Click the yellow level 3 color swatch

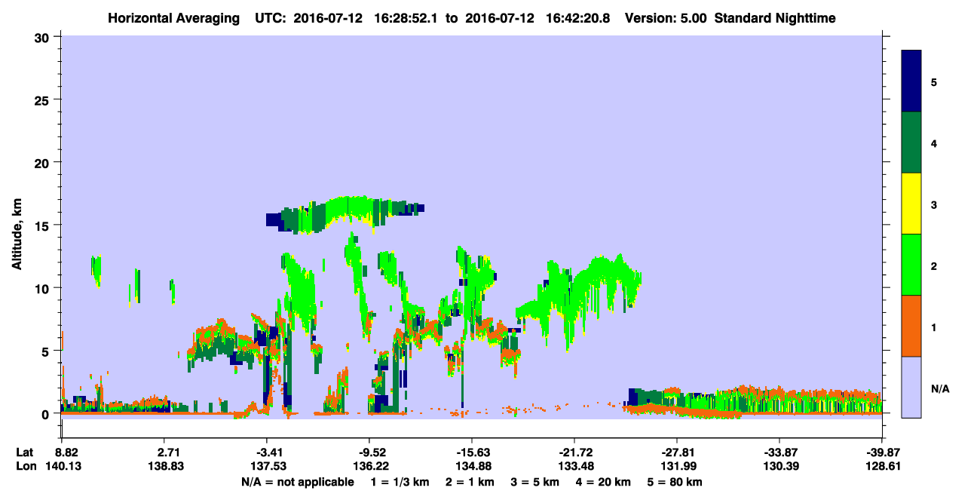point(911,204)
